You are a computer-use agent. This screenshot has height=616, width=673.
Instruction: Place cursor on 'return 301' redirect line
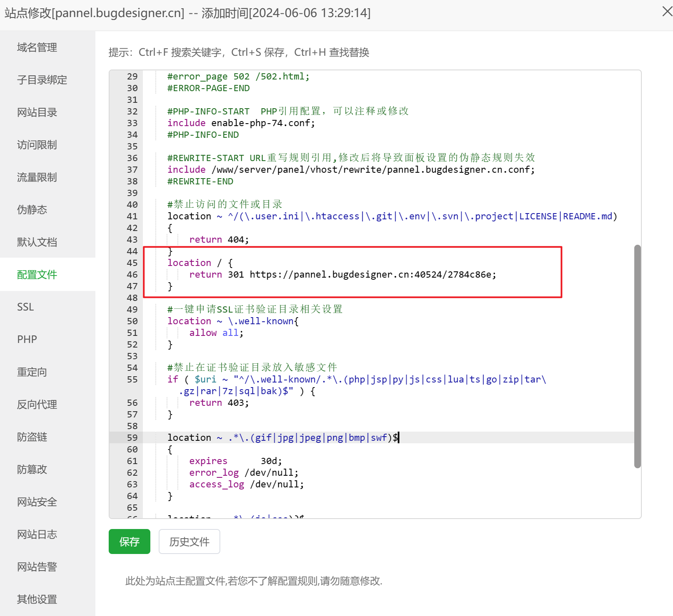click(343, 275)
